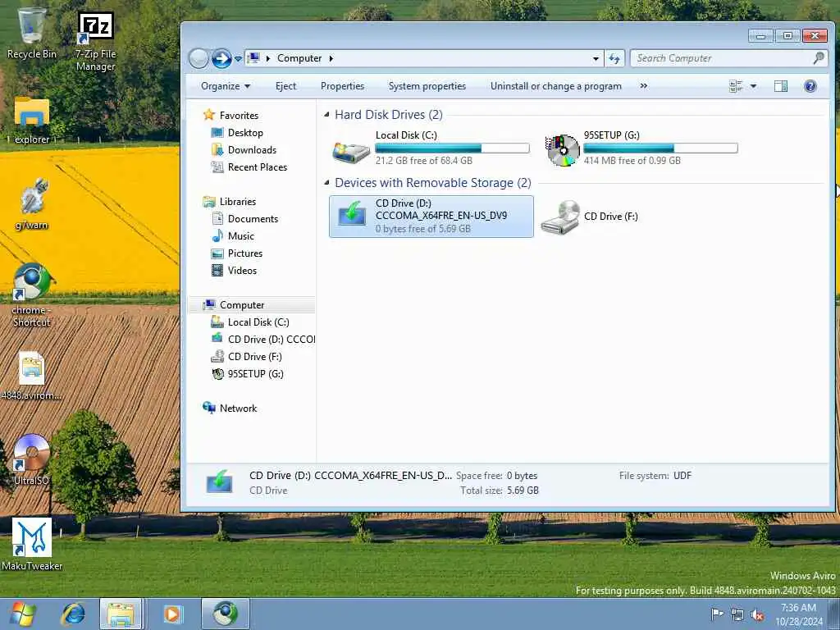Viewport: 840px width, 630px height.
Task: Open Downloads under Favorites
Action: click(x=252, y=150)
